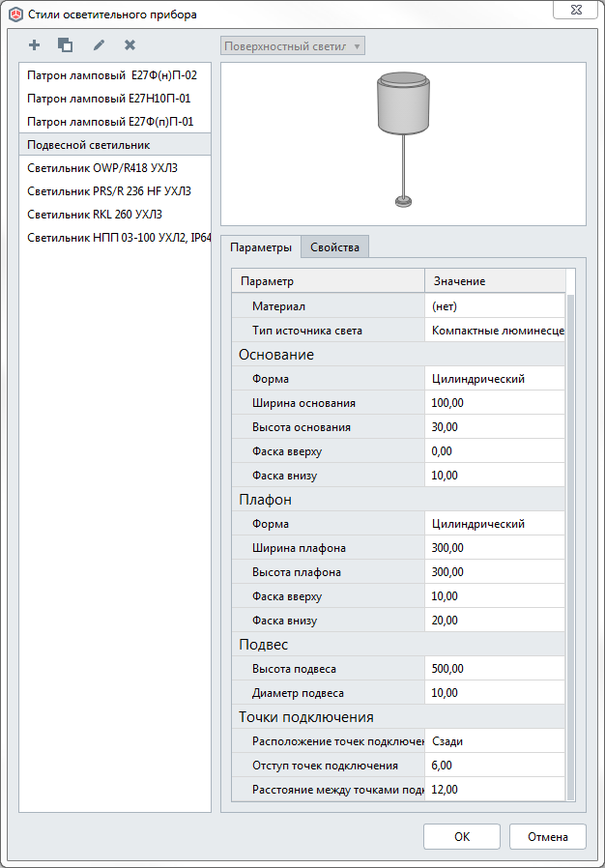
Task: Switch to the Свойства tab
Action: (335, 247)
